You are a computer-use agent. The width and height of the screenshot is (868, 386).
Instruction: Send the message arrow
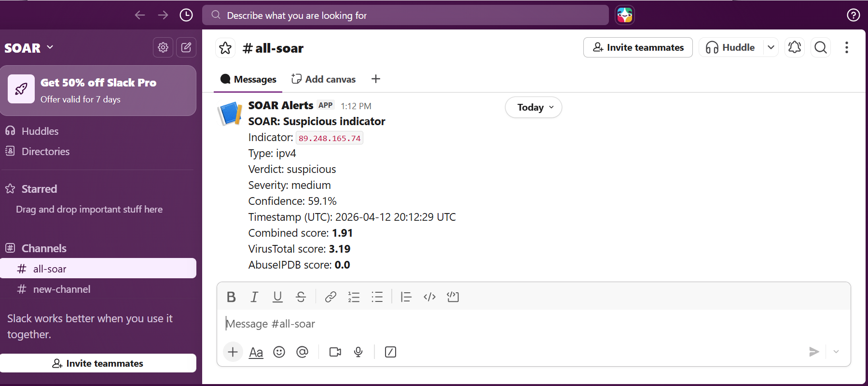coord(814,352)
